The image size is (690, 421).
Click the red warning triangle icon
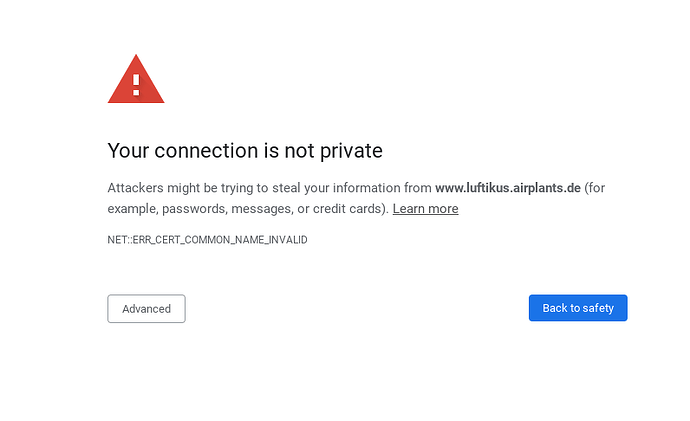136,80
